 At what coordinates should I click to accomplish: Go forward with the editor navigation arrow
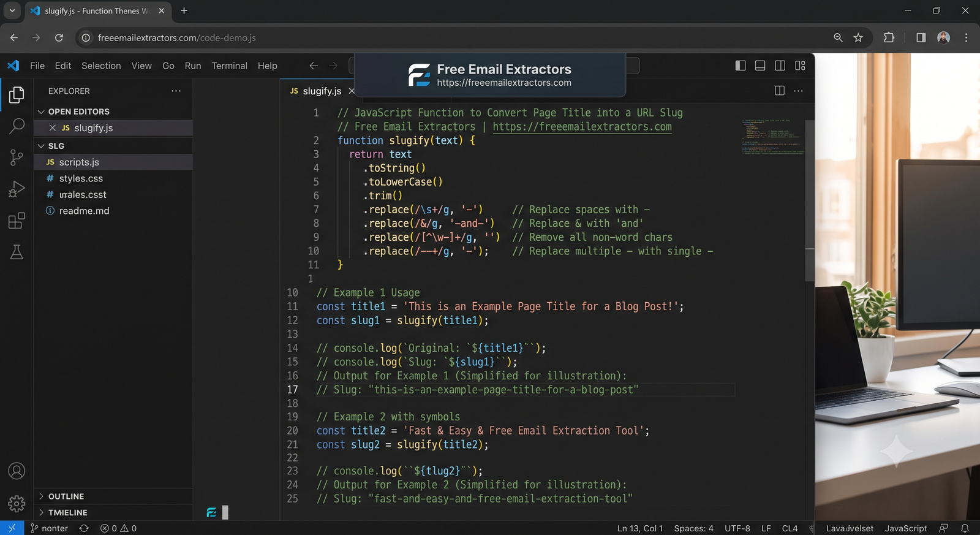[333, 66]
